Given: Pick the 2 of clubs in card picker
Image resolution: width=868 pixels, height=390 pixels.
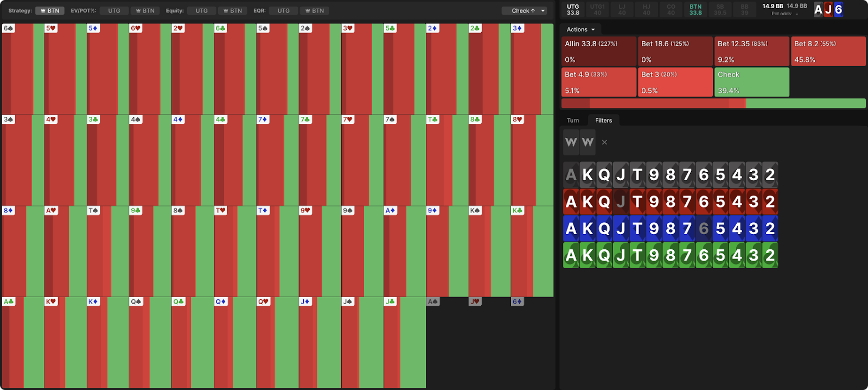Looking at the screenshot, I should (x=770, y=255).
